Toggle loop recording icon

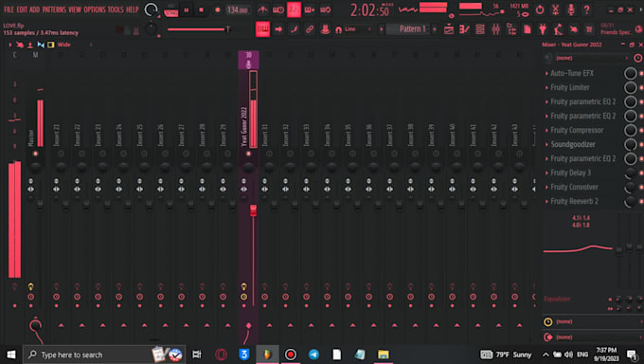click(x=325, y=9)
